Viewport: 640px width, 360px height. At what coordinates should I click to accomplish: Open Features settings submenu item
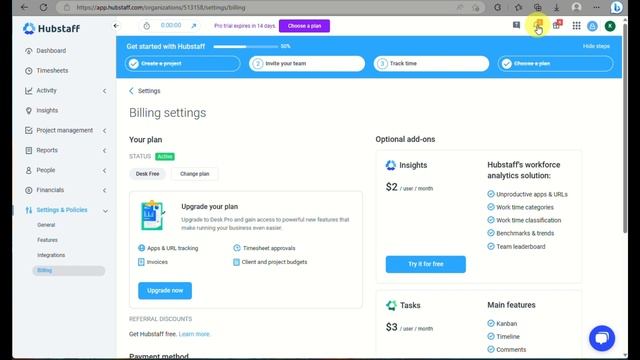[x=47, y=240]
